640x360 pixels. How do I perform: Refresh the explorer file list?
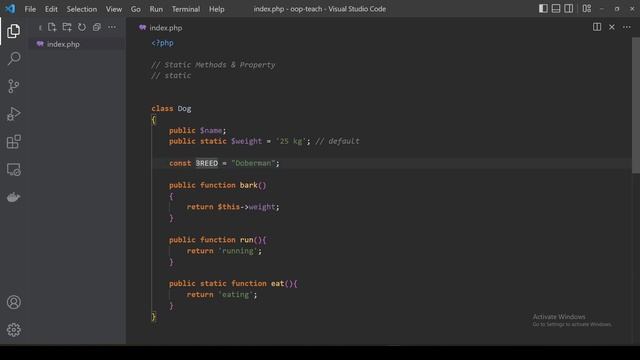pos(82,27)
